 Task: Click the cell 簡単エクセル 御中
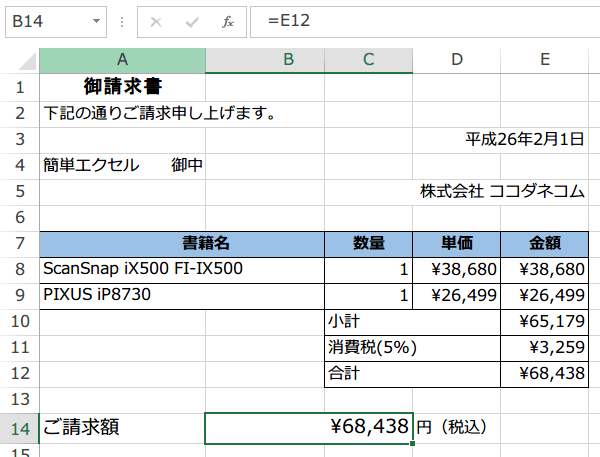click(122, 165)
